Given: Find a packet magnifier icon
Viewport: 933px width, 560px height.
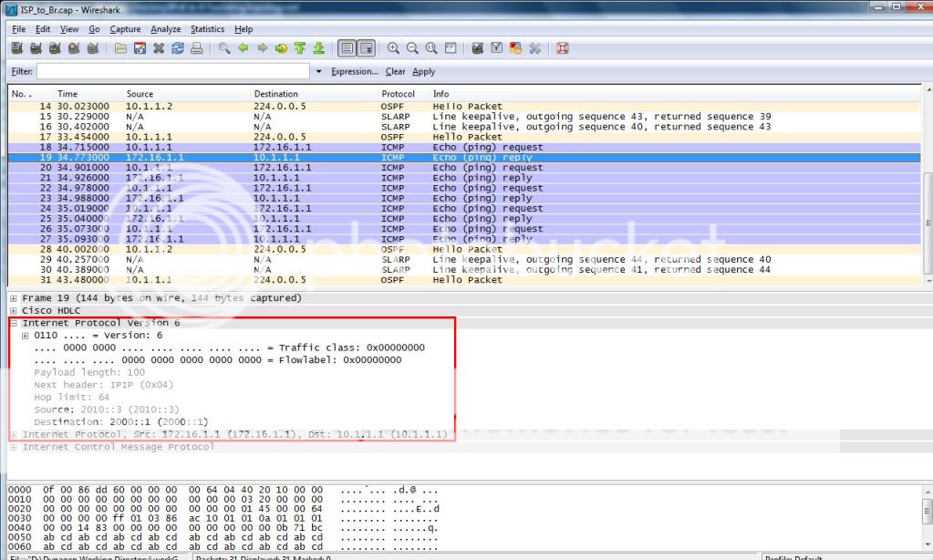Looking at the screenshot, I should (x=224, y=48).
